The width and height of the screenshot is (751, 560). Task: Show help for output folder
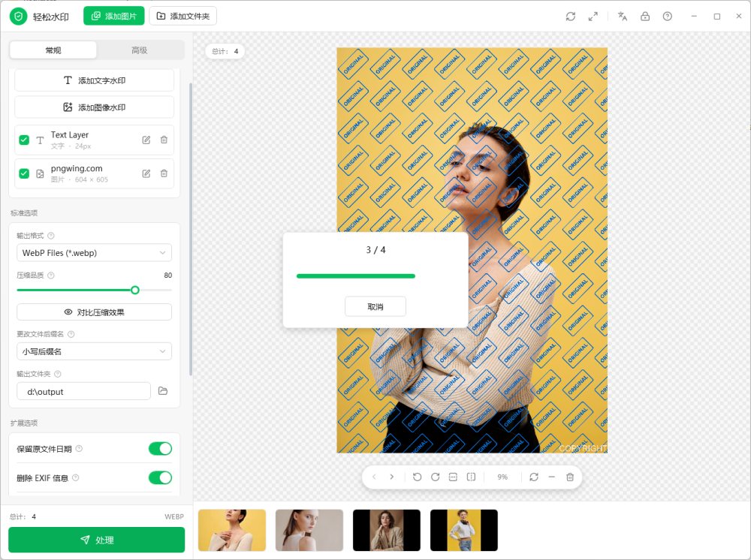point(58,374)
